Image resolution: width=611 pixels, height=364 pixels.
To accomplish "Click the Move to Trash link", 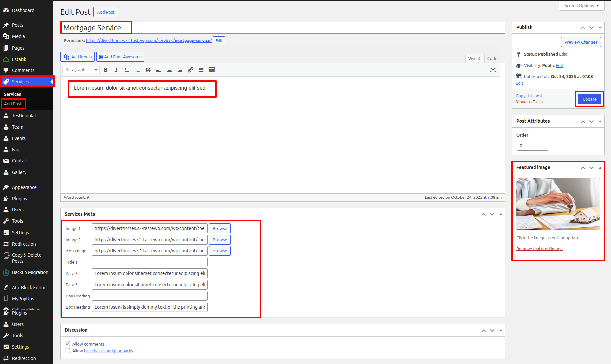I will tap(529, 102).
